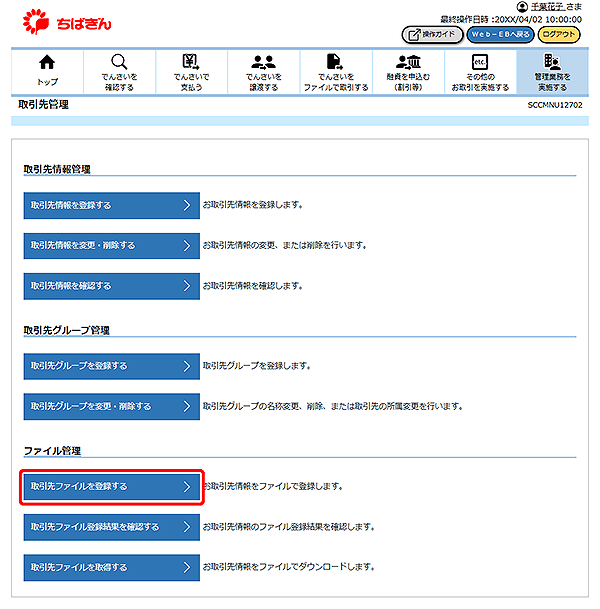Viewport: 600px width, 609px height.
Task: Click the 最終操作日時 timestamp text
Action: [x=511, y=19]
